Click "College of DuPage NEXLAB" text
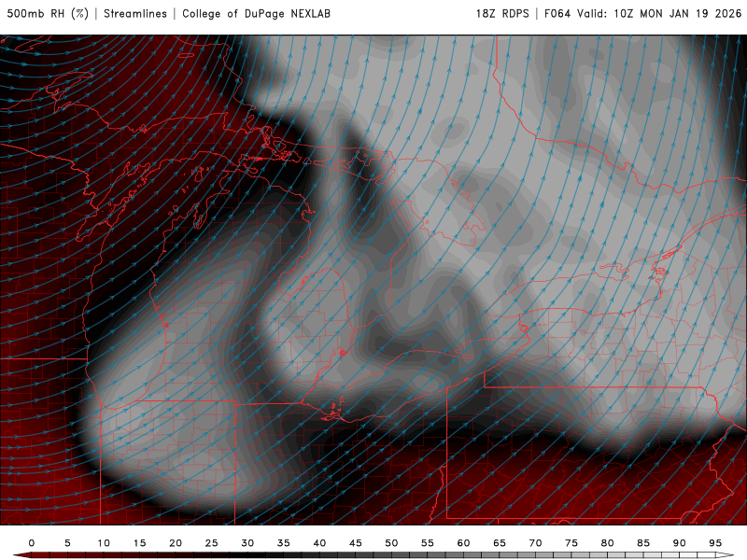The height and width of the screenshot is (560, 747). tap(256, 13)
